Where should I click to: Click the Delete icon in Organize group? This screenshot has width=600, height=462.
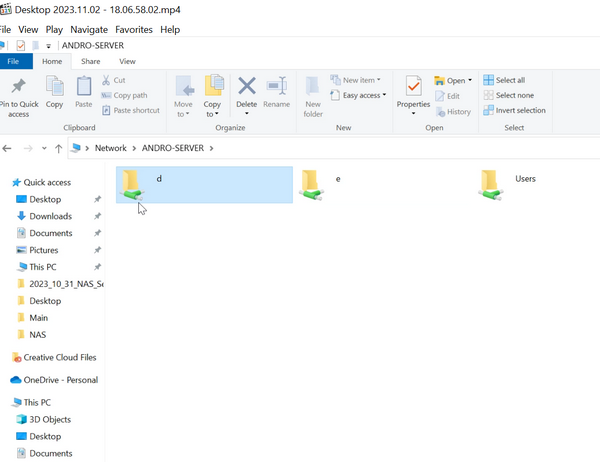[x=246, y=88]
